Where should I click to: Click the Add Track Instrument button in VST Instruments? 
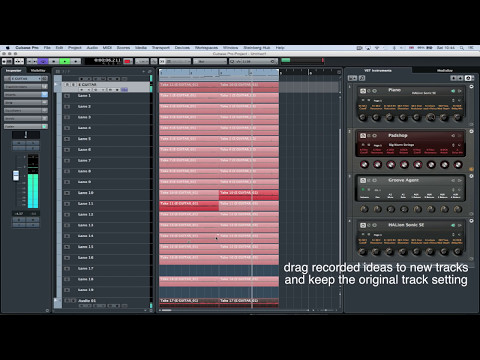(352, 78)
